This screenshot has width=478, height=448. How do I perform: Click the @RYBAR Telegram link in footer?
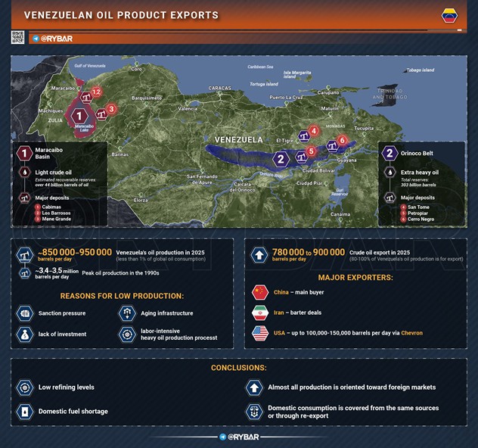click(x=239, y=437)
